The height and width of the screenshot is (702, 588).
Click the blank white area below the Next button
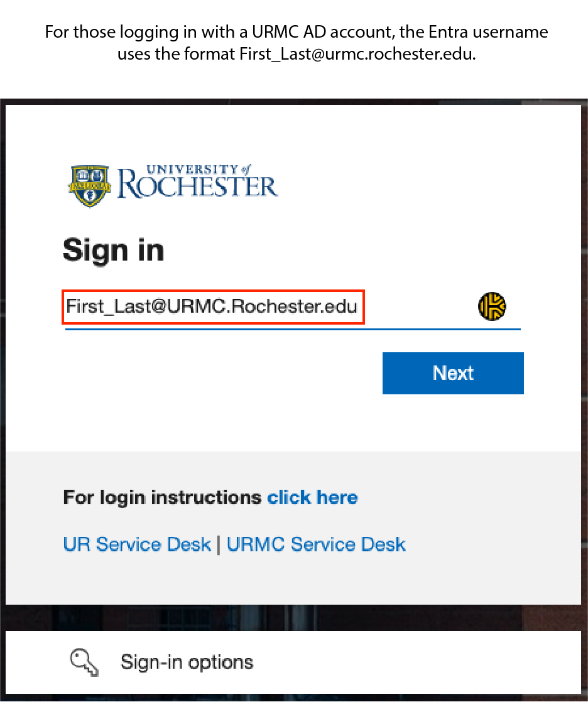(x=293, y=423)
